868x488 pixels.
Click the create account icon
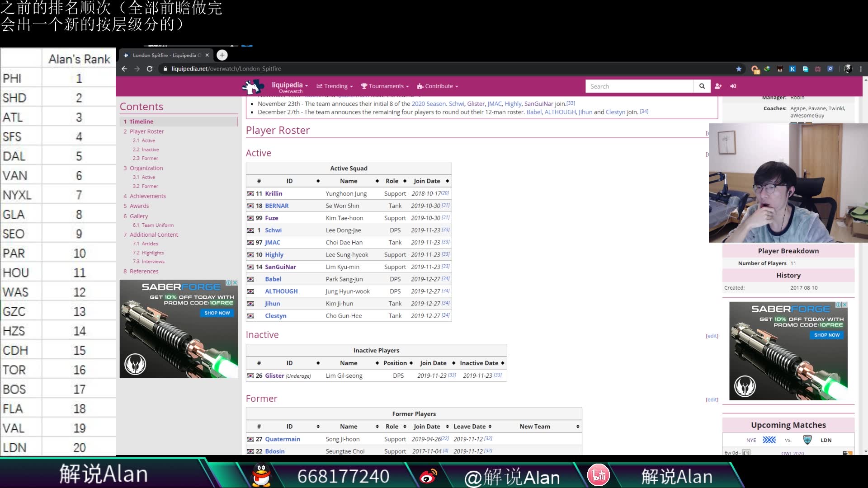pos(718,86)
